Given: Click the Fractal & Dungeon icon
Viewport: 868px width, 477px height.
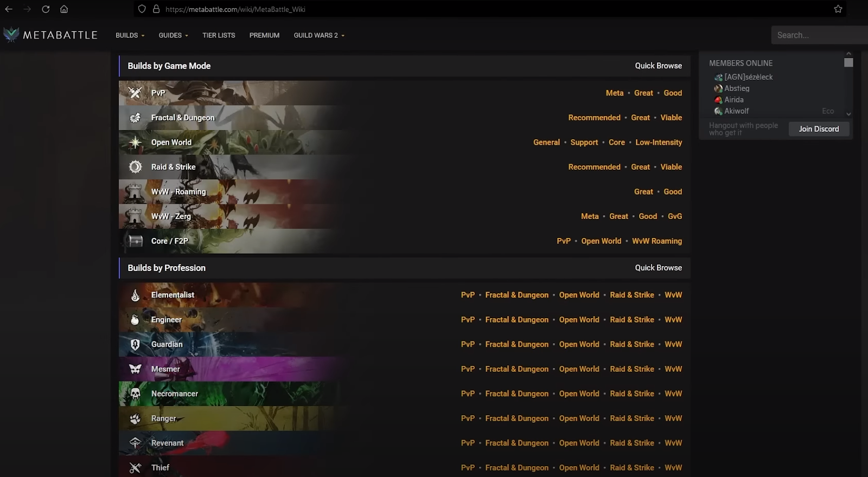Looking at the screenshot, I should [x=135, y=118].
